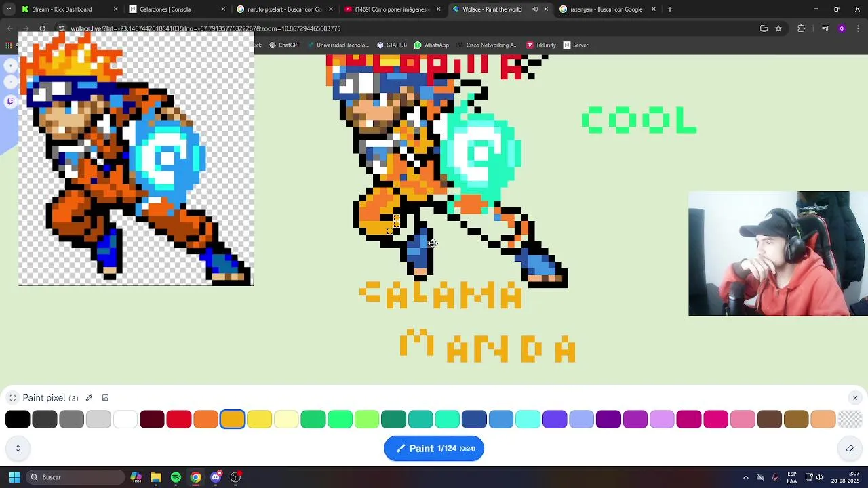Select the orange color swatch
The height and width of the screenshot is (488, 868).
coord(205,420)
